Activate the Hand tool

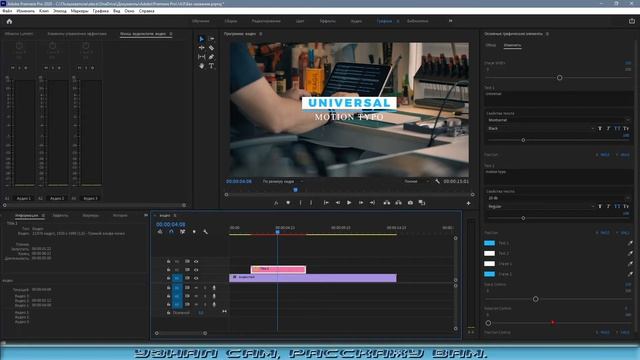202,66
